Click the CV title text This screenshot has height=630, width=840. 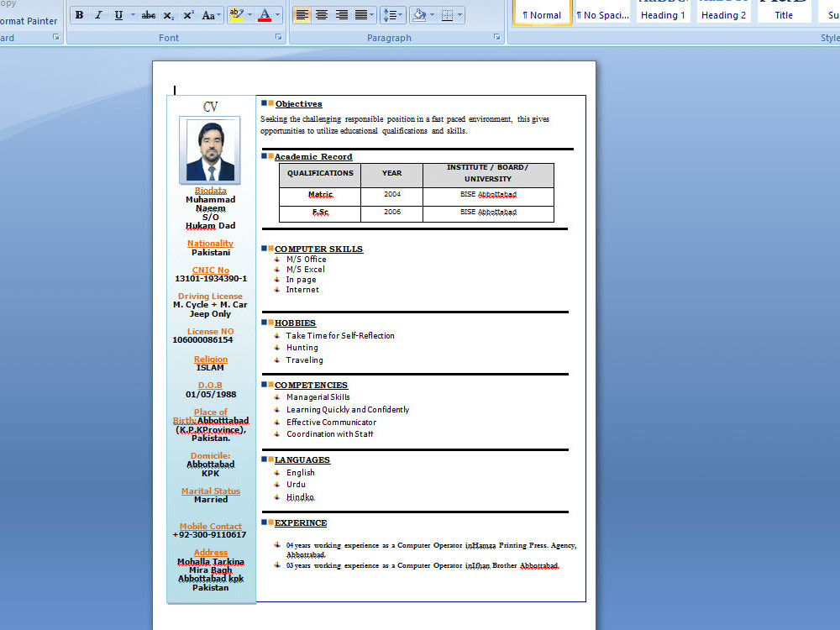click(x=211, y=107)
